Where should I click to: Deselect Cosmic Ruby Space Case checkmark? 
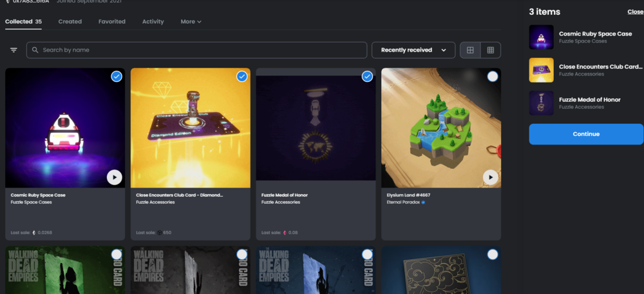[x=117, y=77]
